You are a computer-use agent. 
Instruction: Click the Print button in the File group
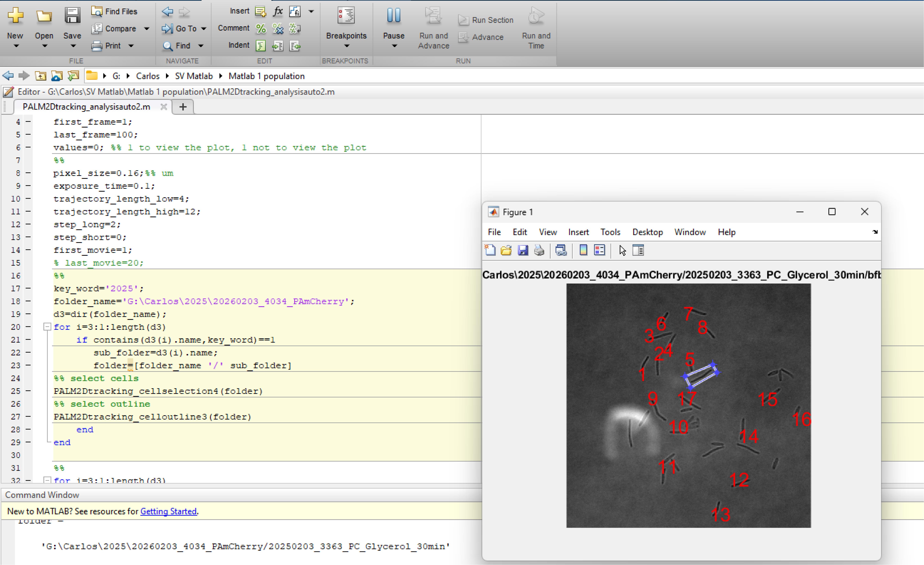107,46
